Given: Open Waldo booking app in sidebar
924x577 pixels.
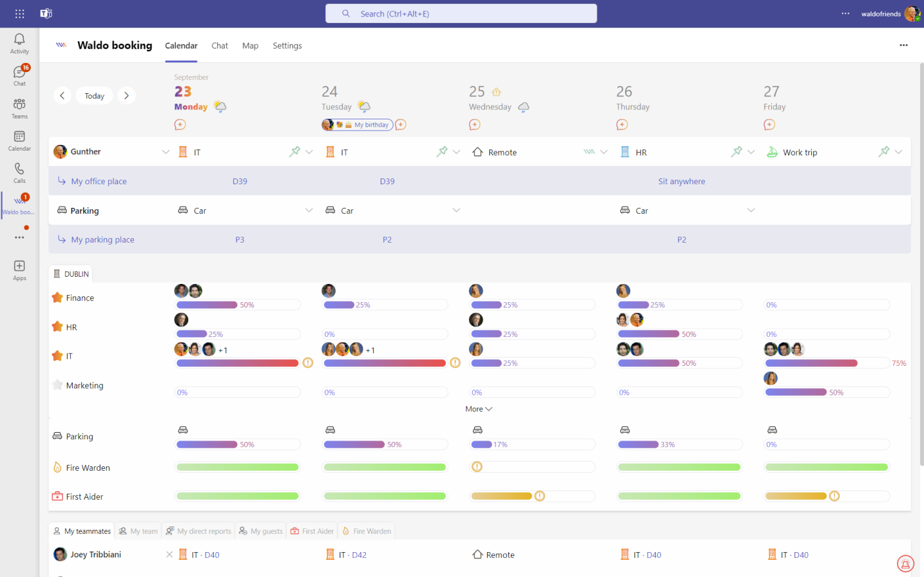Looking at the screenshot, I should coord(20,205).
